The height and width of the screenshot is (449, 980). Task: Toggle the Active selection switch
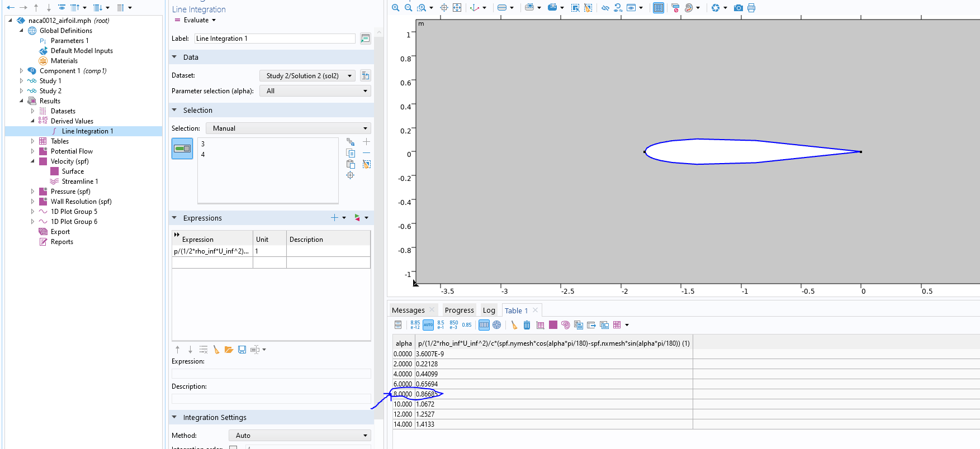(182, 149)
